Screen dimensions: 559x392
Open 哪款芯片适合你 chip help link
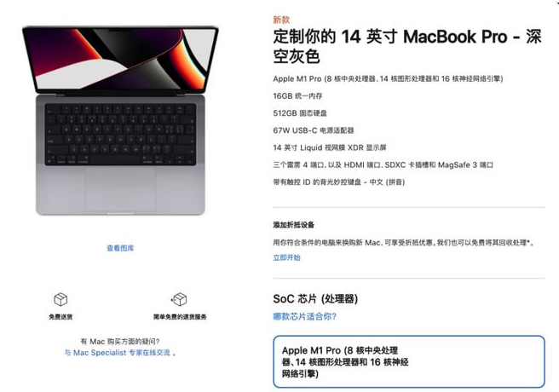(305, 316)
